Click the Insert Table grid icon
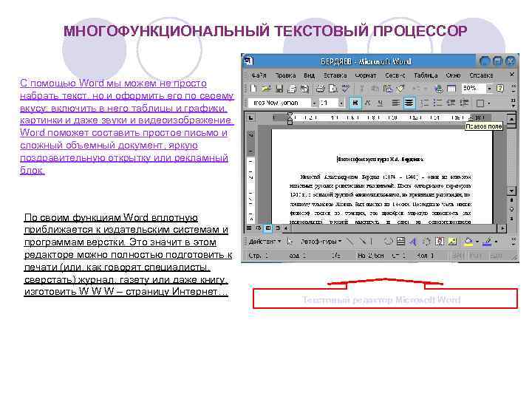532x399 pixels. coord(451,89)
